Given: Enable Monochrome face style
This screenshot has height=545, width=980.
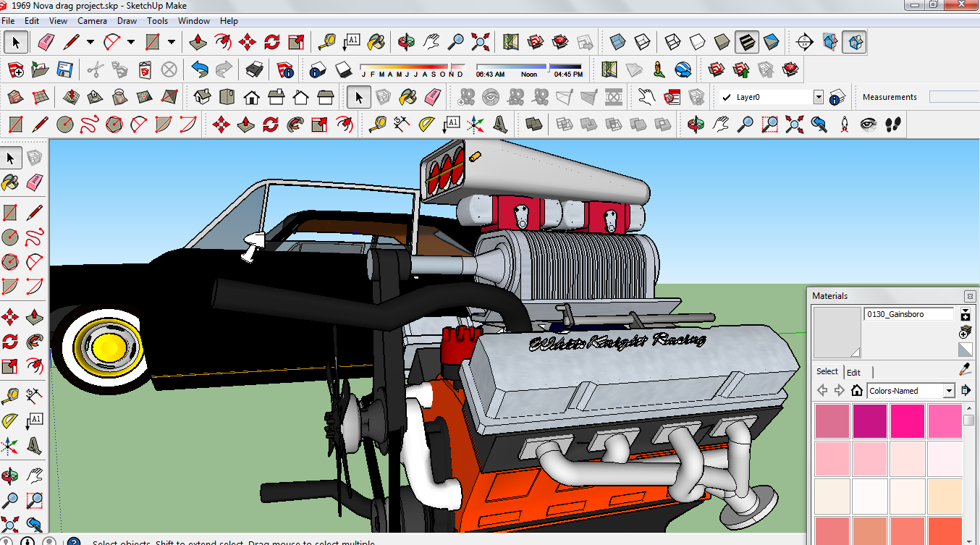Looking at the screenshot, I should (771, 42).
